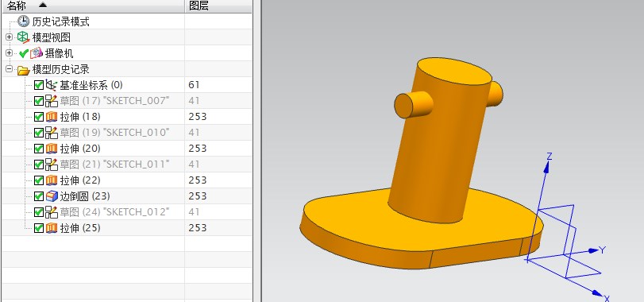Click the extrude icon of 拉伸 (18)
644x302 pixels.
point(52,117)
